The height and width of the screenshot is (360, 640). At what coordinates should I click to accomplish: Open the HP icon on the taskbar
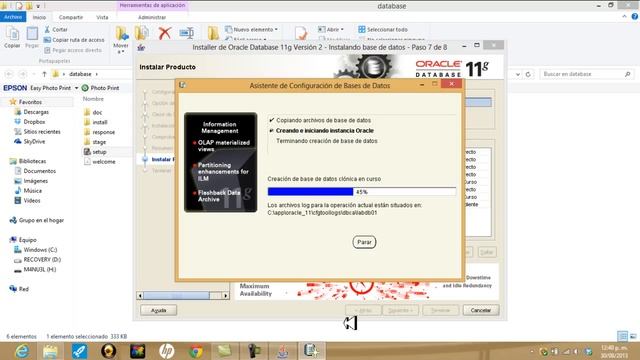pyautogui.click(x=167, y=351)
